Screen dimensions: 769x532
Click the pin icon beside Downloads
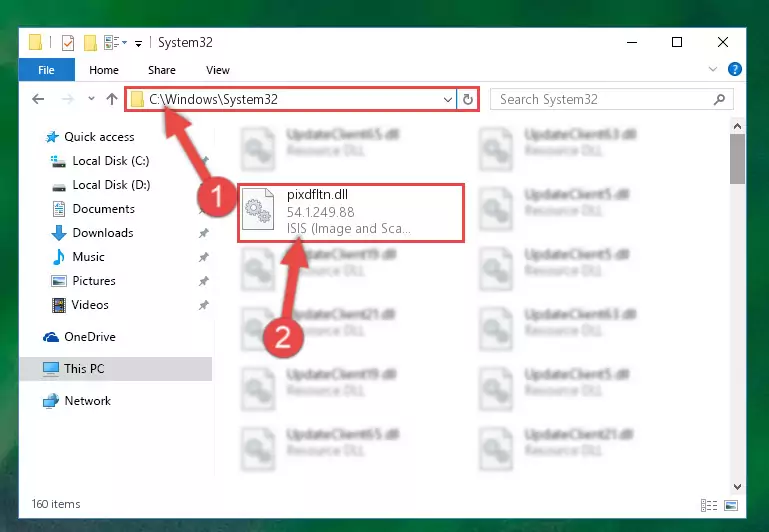click(204, 233)
